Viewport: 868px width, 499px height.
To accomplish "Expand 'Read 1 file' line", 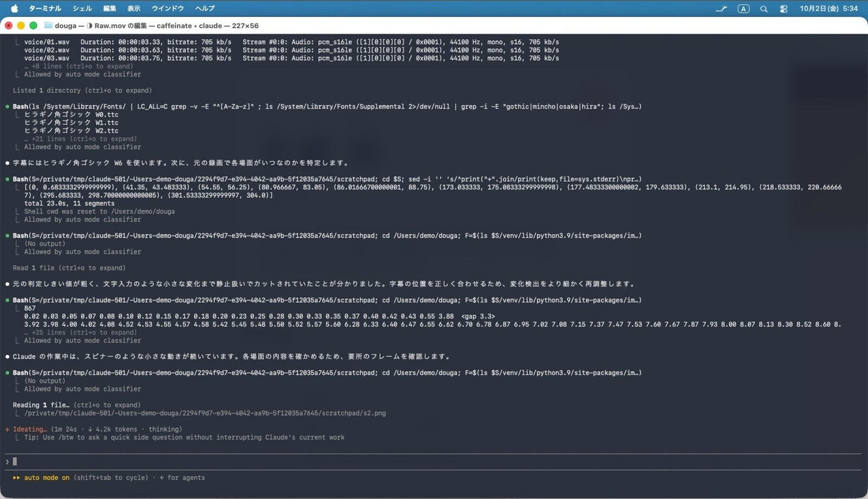I will tap(69, 268).
